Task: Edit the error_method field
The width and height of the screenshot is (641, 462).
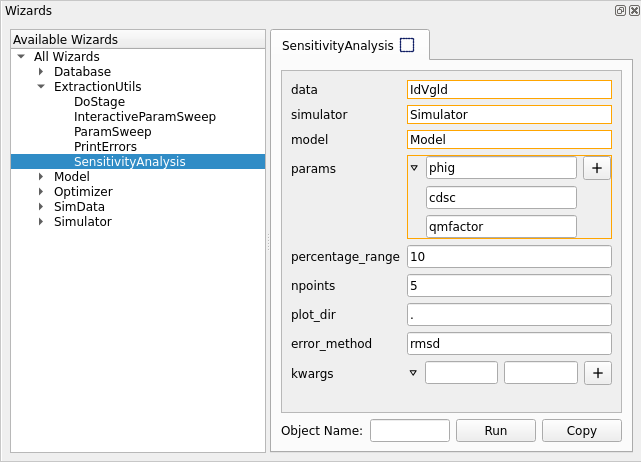Action: (x=509, y=344)
